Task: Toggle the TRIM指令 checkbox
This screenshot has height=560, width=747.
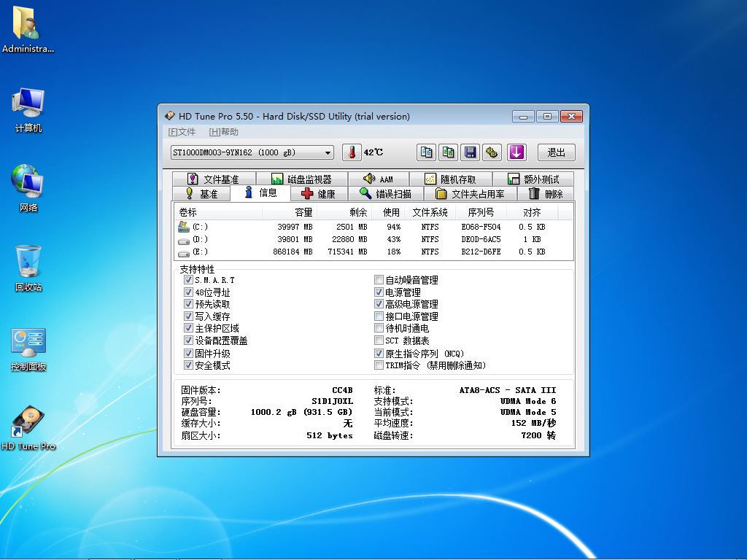Action: (x=379, y=365)
